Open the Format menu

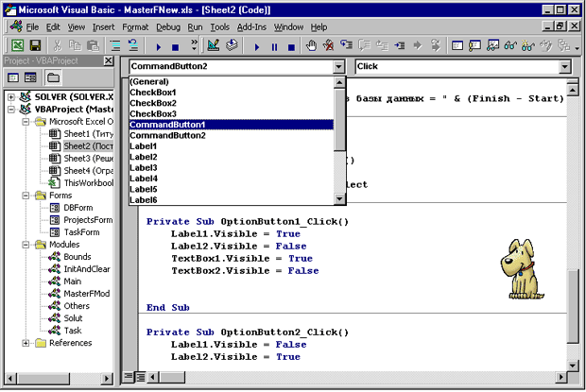[x=135, y=27]
